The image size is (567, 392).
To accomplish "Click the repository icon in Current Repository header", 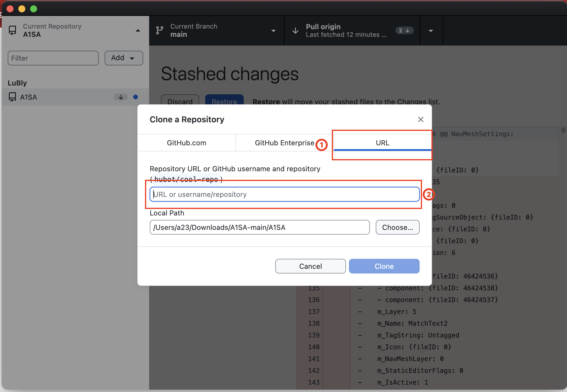I will (12, 30).
